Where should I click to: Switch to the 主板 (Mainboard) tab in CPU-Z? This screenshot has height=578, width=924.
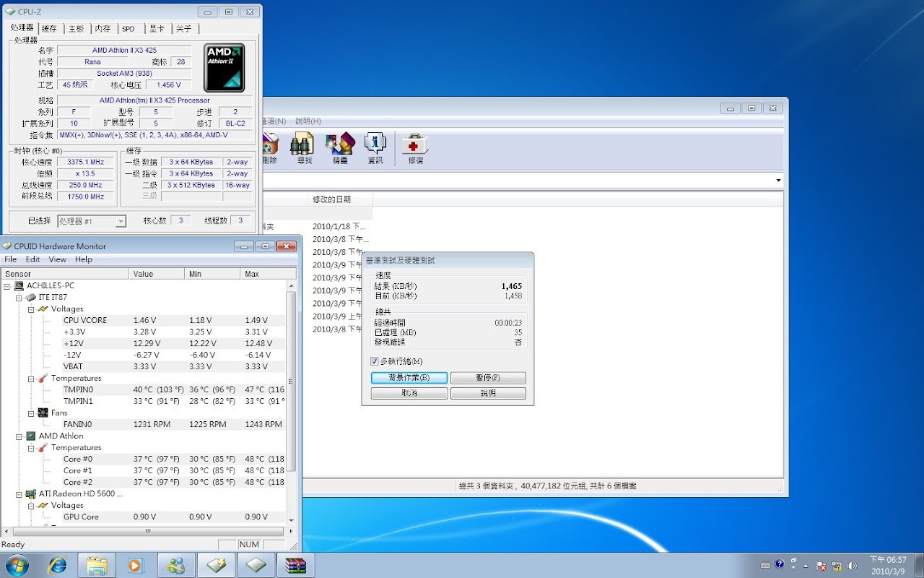(76, 29)
